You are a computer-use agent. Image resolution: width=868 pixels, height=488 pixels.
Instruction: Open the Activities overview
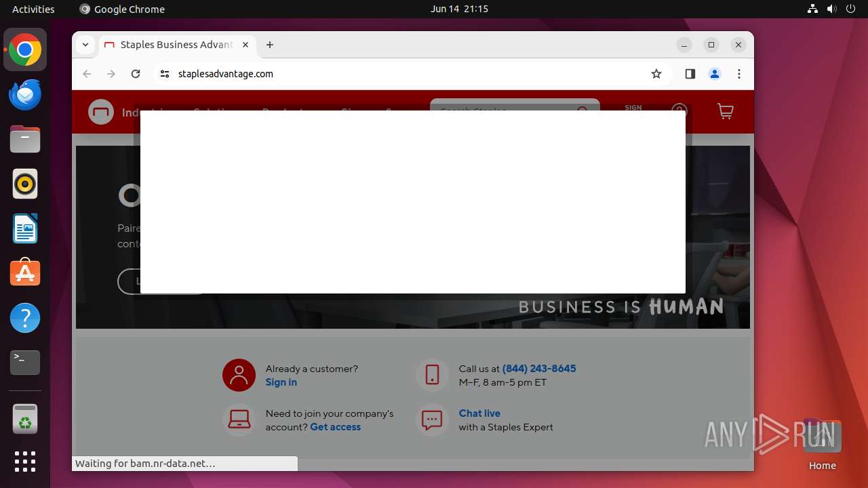pos(33,9)
